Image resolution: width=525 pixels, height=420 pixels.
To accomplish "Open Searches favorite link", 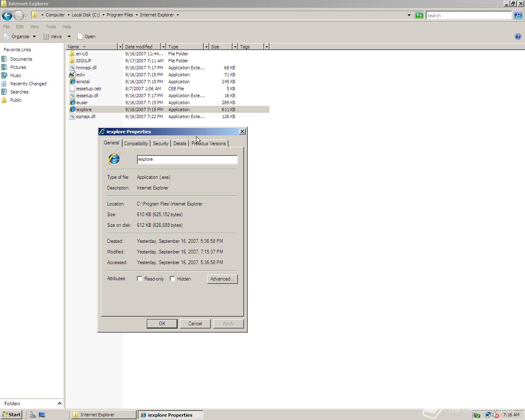I will tap(19, 92).
